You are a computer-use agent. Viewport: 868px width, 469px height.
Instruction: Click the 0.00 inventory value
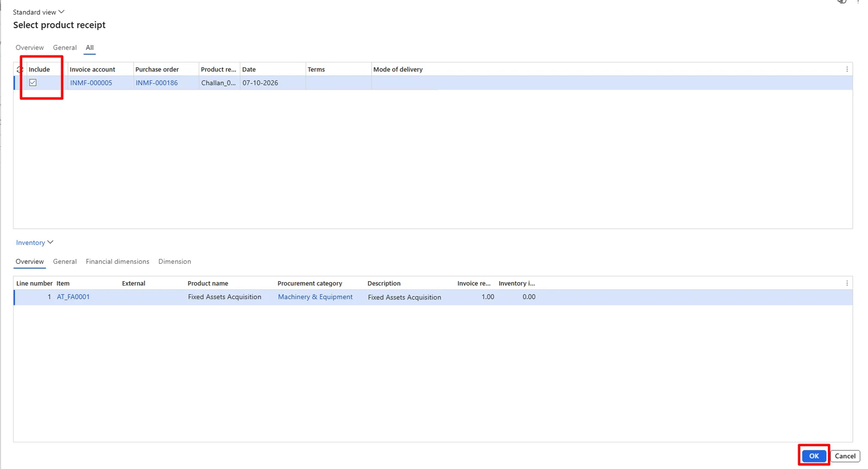coord(529,297)
